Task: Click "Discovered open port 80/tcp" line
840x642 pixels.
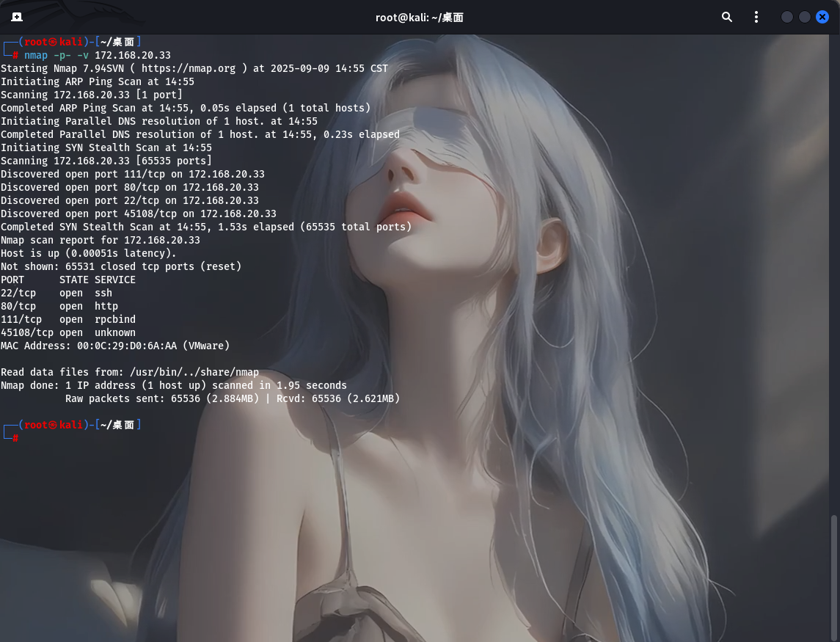Action: coord(130,187)
